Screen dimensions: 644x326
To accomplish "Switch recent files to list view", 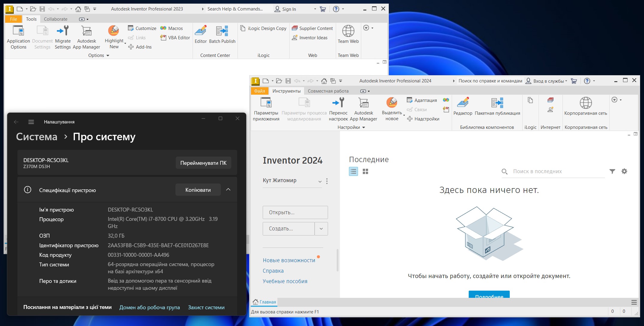I will coord(353,171).
